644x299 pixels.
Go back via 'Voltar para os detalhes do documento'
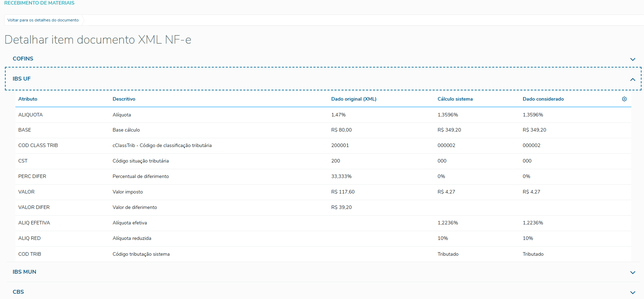43,20
